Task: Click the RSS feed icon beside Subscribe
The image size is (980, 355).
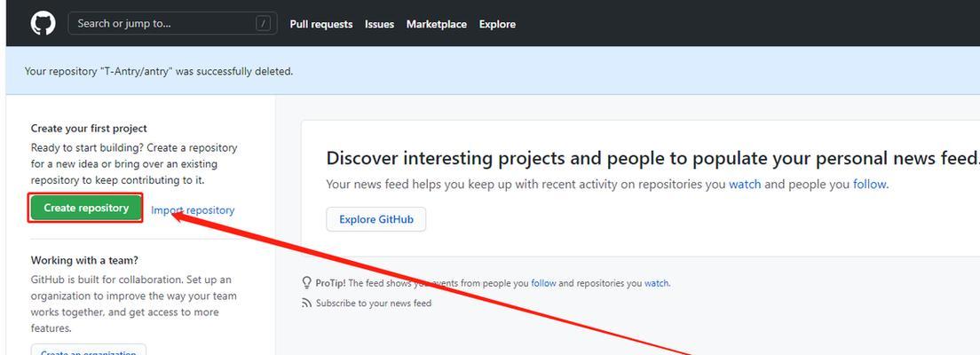Action: [x=306, y=304]
